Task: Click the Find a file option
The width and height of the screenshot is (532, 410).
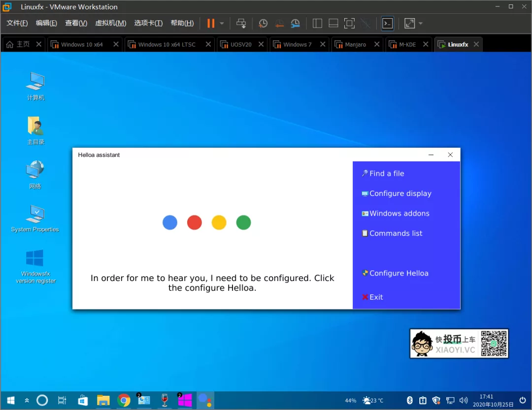Action: (386, 173)
